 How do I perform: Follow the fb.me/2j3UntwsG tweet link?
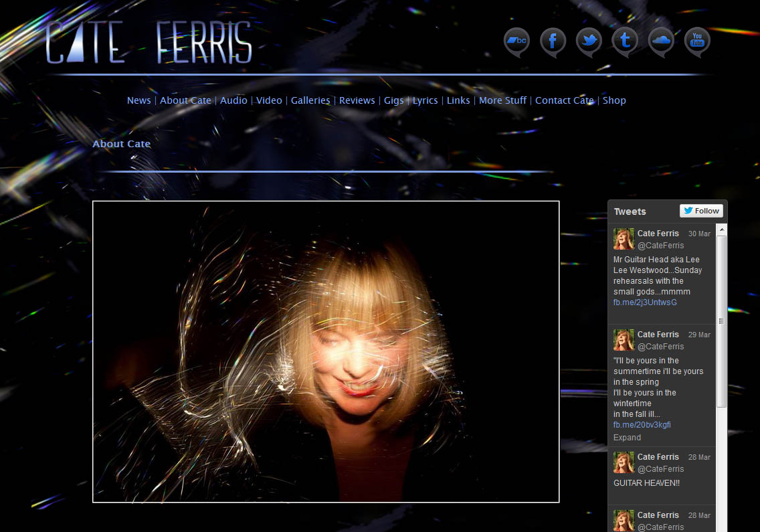(645, 302)
